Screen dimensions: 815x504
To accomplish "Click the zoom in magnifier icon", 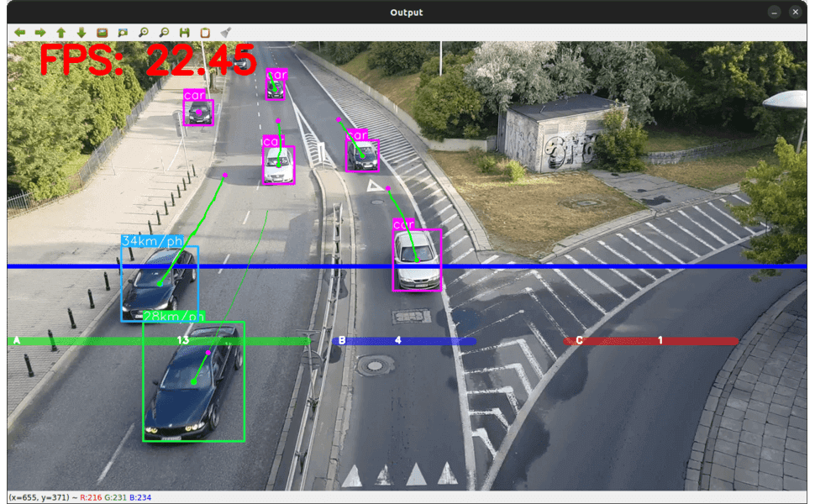I will 144,32.
